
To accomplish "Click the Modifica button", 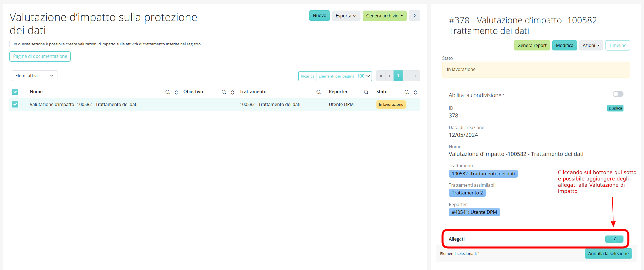I will (564, 45).
